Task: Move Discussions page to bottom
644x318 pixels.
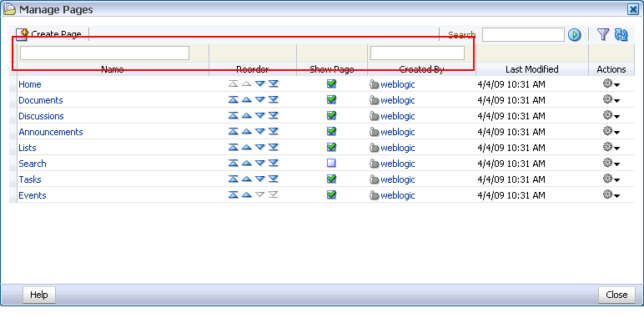Action: coord(274,116)
